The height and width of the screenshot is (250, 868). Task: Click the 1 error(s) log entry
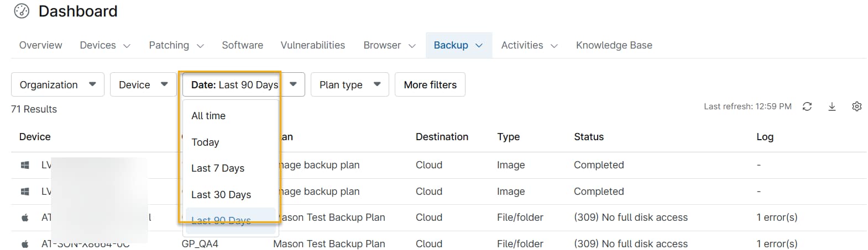(776, 217)
